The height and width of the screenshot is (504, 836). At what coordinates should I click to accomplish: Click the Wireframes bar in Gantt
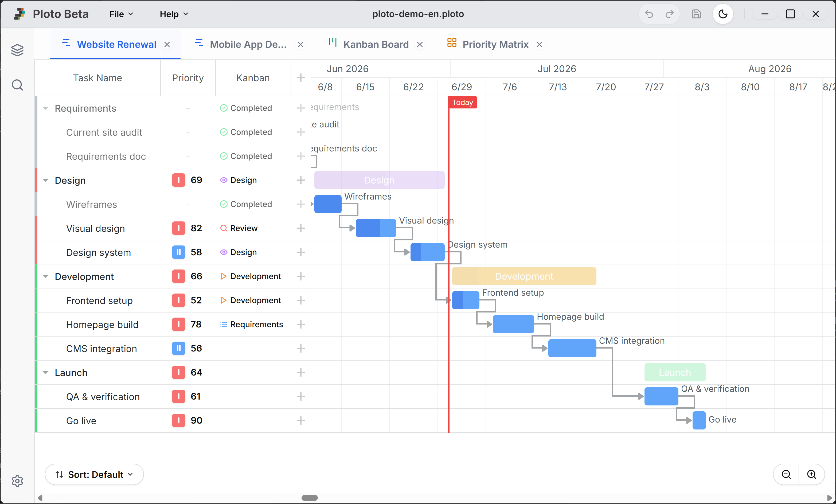tap(328, 204)
